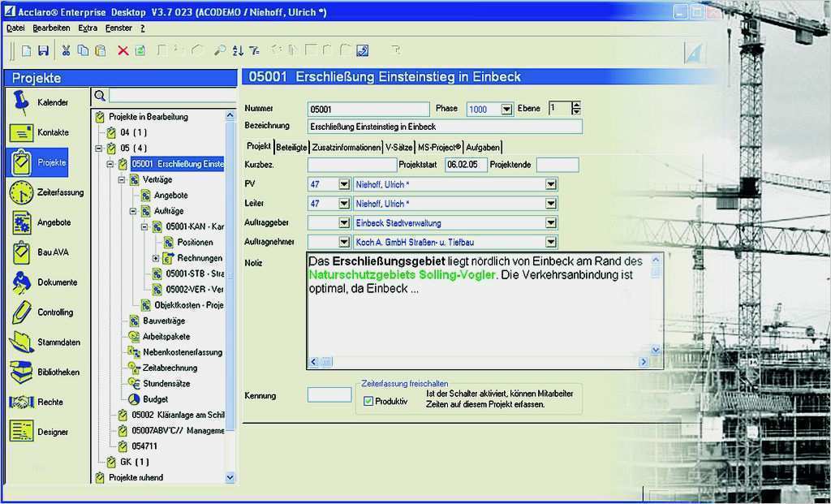Switch to the Beteiligte tab

coord(291,148)
